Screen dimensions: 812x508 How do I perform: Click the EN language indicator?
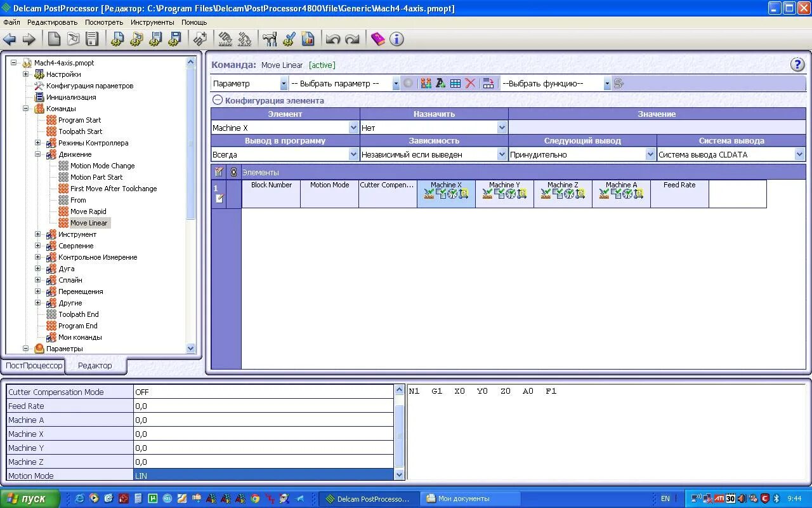(x=665, y=499)
